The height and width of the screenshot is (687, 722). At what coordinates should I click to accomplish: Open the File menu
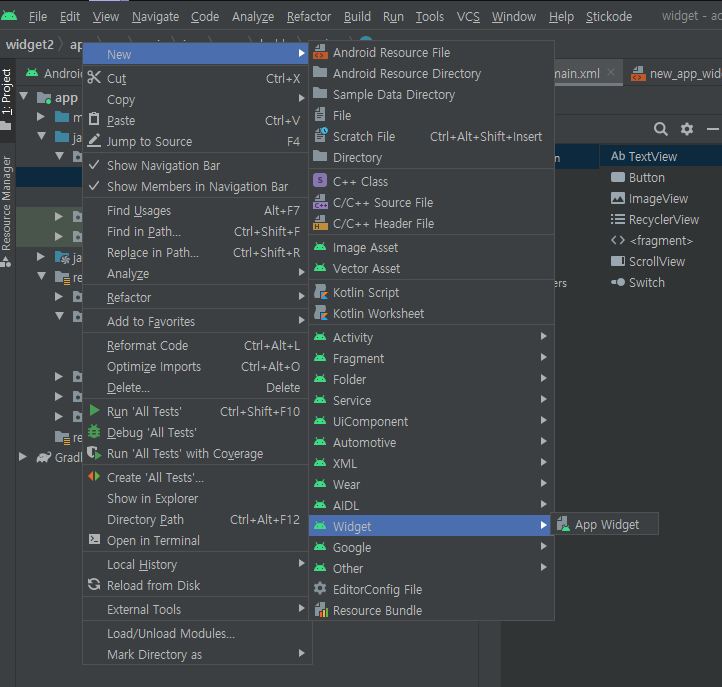point(38,17)
